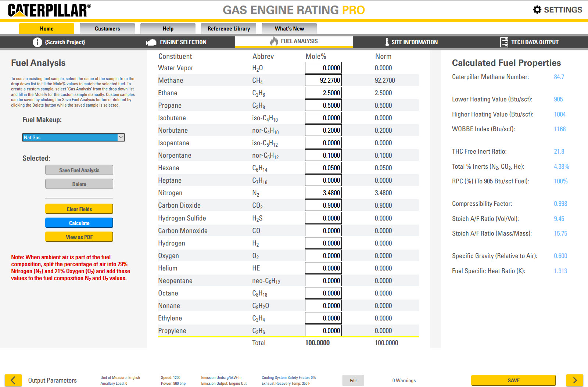
Task: Click the Lower Heating Value 905
Action: (x=559, y=99)
